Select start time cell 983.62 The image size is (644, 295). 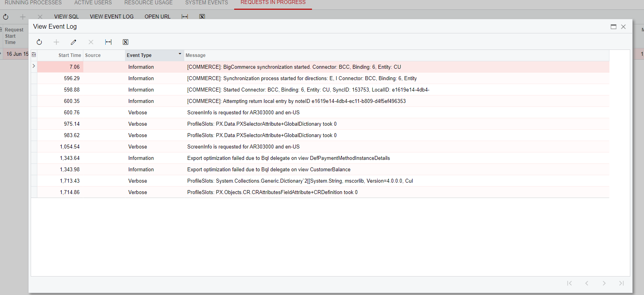[60, 136]
